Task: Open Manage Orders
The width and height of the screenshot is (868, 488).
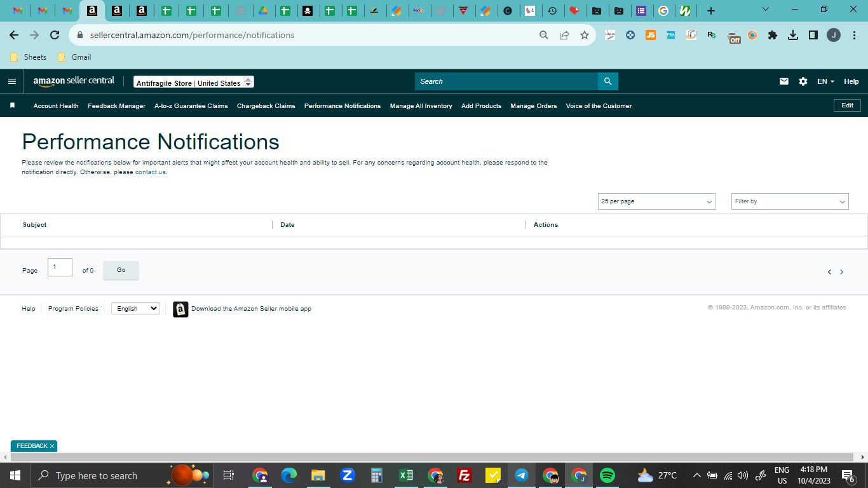Action: (534, 106)
